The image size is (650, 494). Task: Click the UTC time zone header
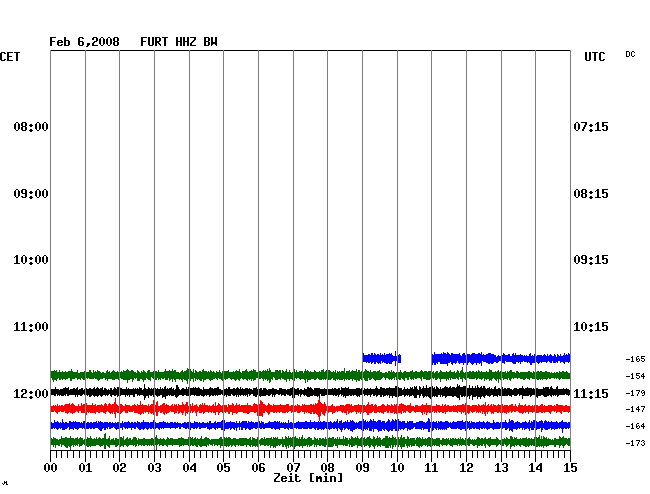(x=595, y=57)
